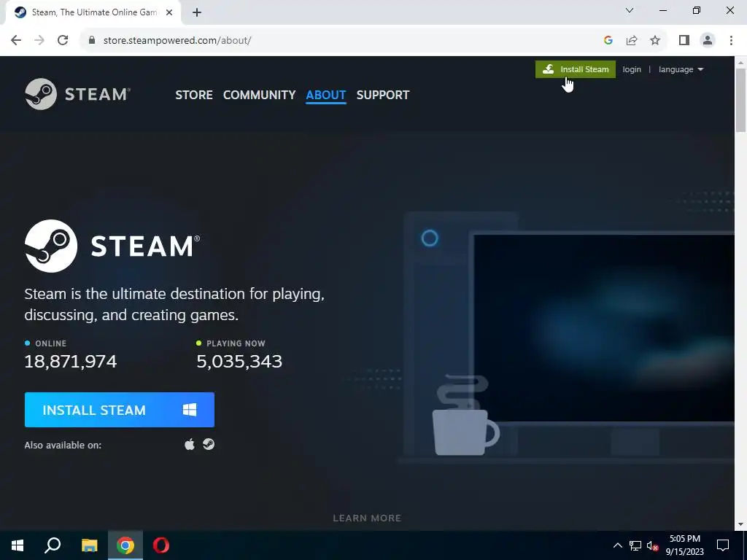
Task: Click the macOS Apple download icon
Action: click(x=190, y=444)
